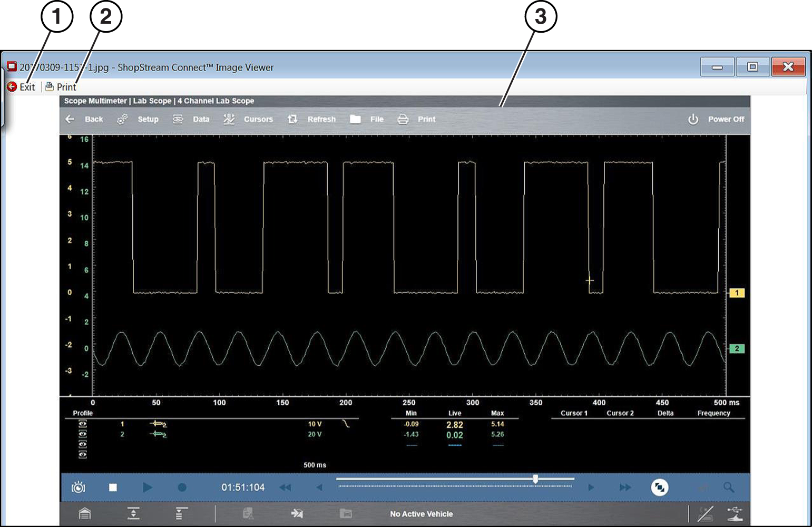Open the Data view icon
Screen dimensions: 812x527
tap(178, 119)
